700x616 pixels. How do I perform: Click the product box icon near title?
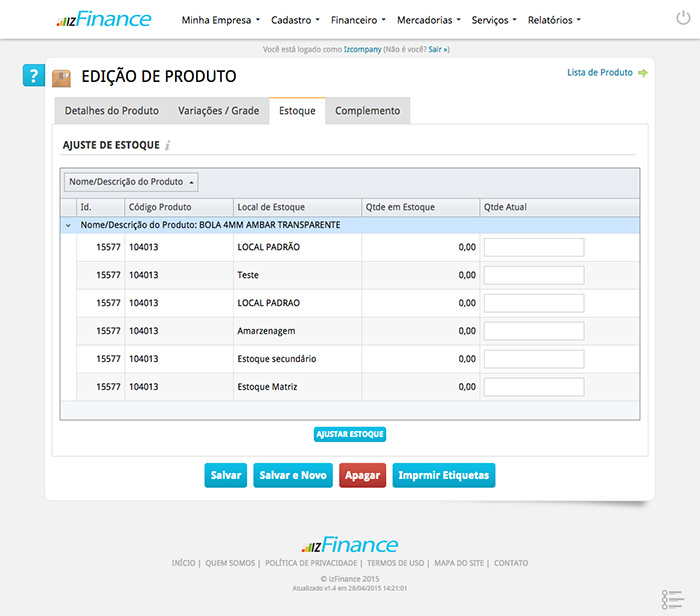[x=62, y=77]
